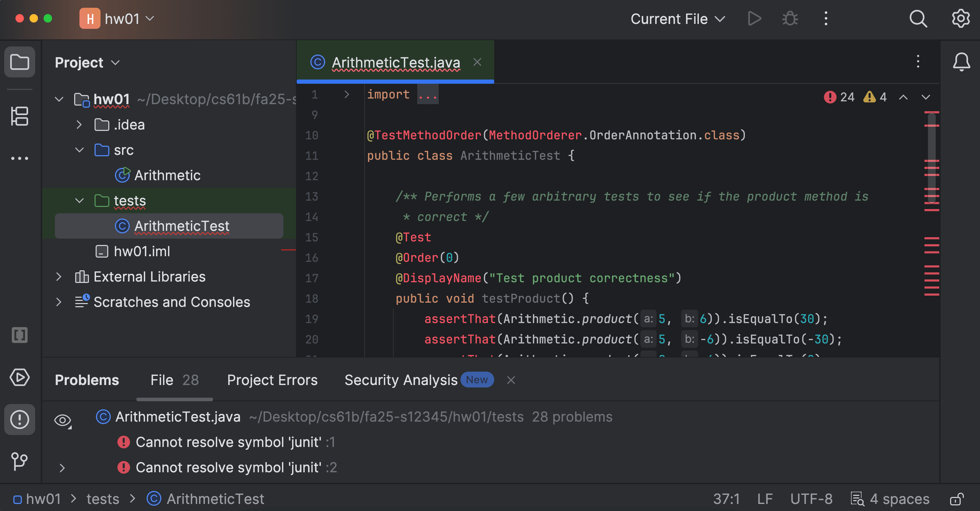The height and width of the screenshot is (511, 980).
Task: Expand the External Libraries node
Action: coord(59,277)
